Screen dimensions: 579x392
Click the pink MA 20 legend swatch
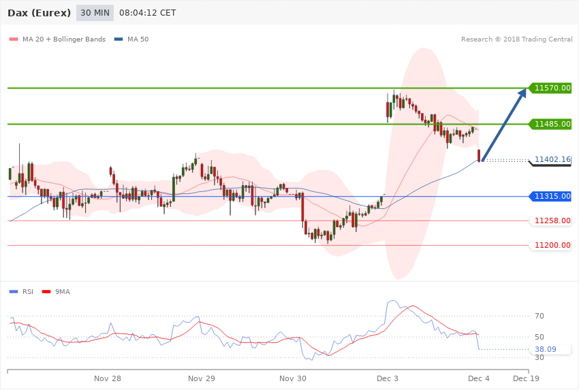[14, 39]
